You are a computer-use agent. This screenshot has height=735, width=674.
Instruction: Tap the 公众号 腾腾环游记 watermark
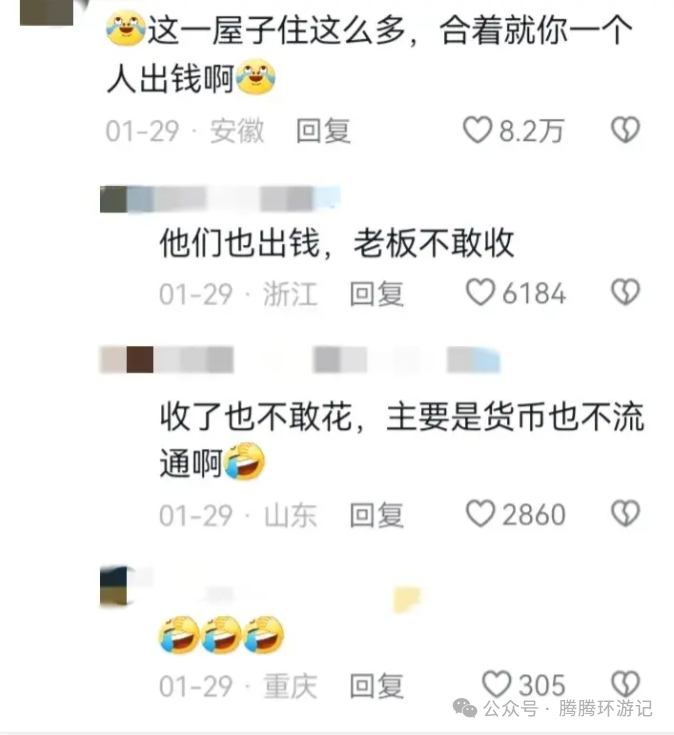coord(552,708)
